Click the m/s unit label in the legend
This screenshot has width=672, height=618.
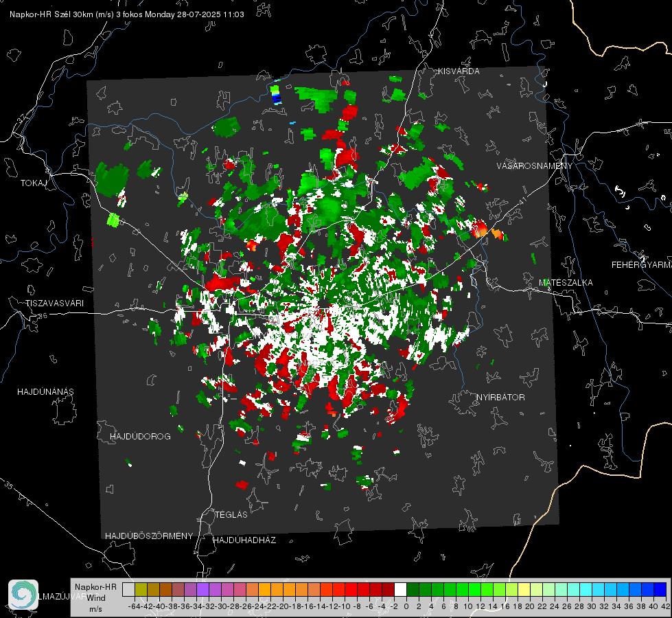pyautogui.click(x=95, y=609)
